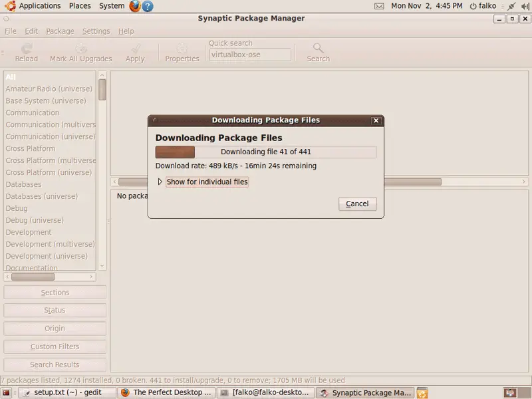
Task: Click the network connection indicator icon
Action: [x=511, y=6]
